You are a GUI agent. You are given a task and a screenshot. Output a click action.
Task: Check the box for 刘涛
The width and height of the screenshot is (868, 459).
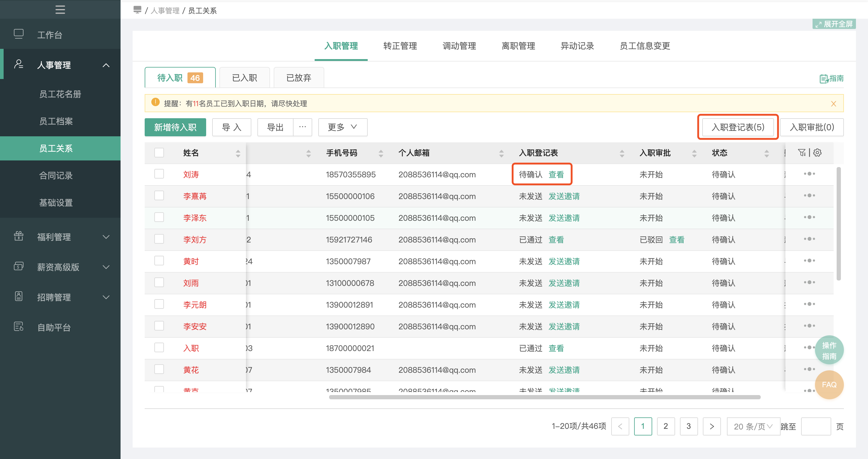(x=159, y=174)
